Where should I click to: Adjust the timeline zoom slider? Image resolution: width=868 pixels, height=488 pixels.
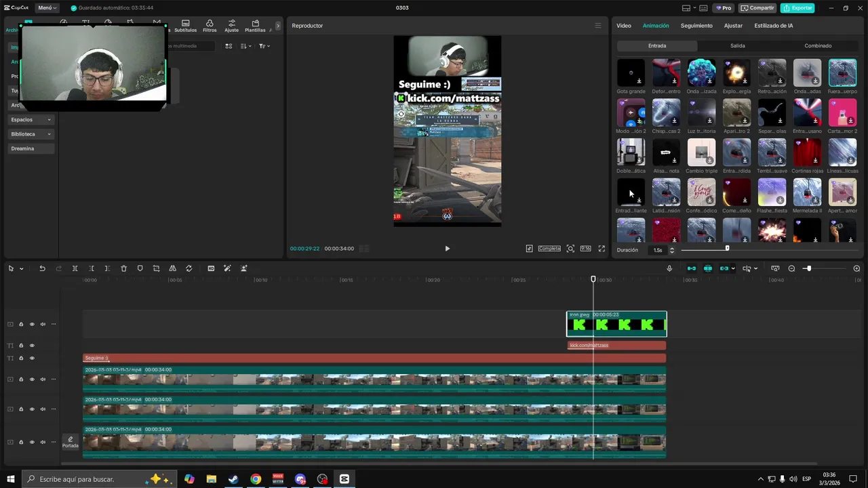[x=808, y=268]
